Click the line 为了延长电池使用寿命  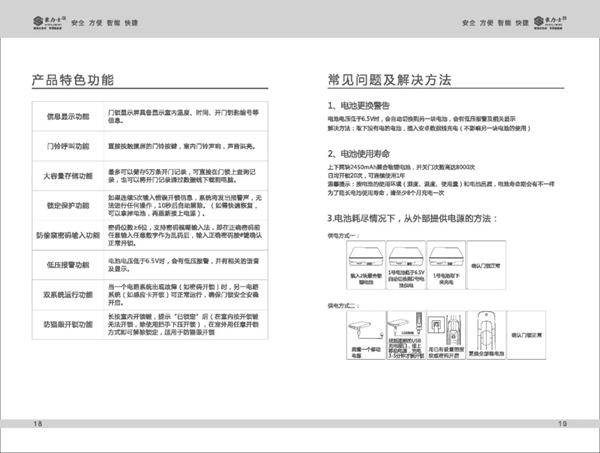[386, 193]
